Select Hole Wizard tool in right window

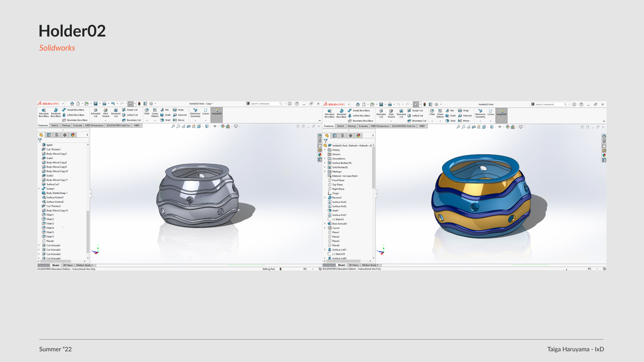(391, 113)
